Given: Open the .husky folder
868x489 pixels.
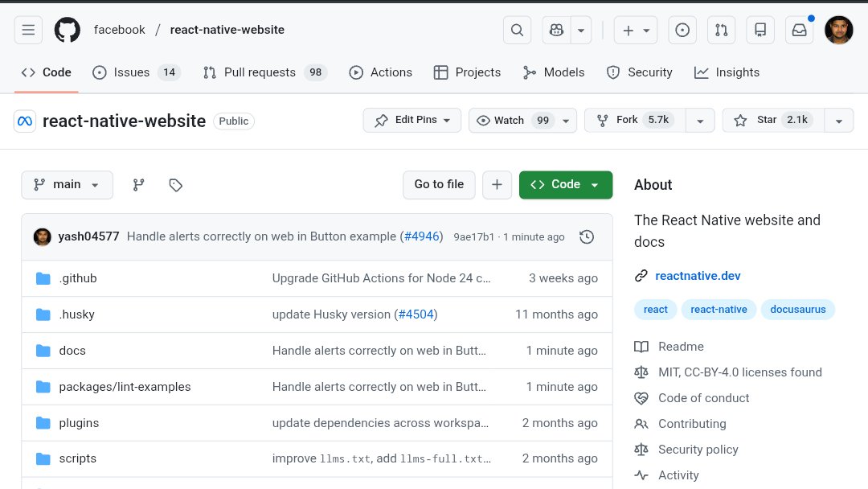Looking at the screenshot, I should (77, 314).
